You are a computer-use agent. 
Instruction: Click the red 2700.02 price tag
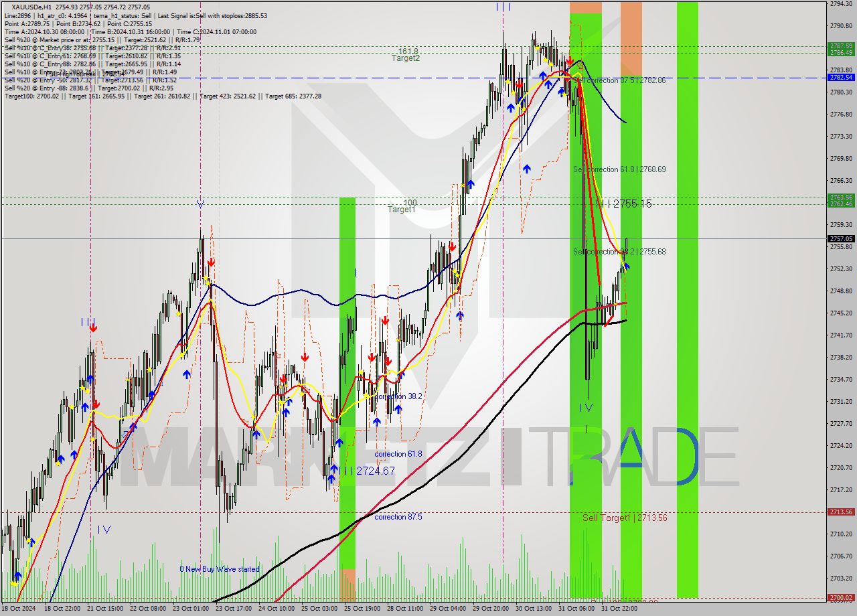click(841, 597)
